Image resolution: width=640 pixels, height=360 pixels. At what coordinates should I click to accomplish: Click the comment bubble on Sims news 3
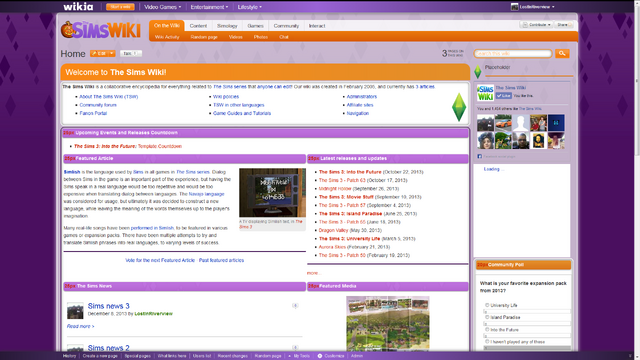coord(295,306)
